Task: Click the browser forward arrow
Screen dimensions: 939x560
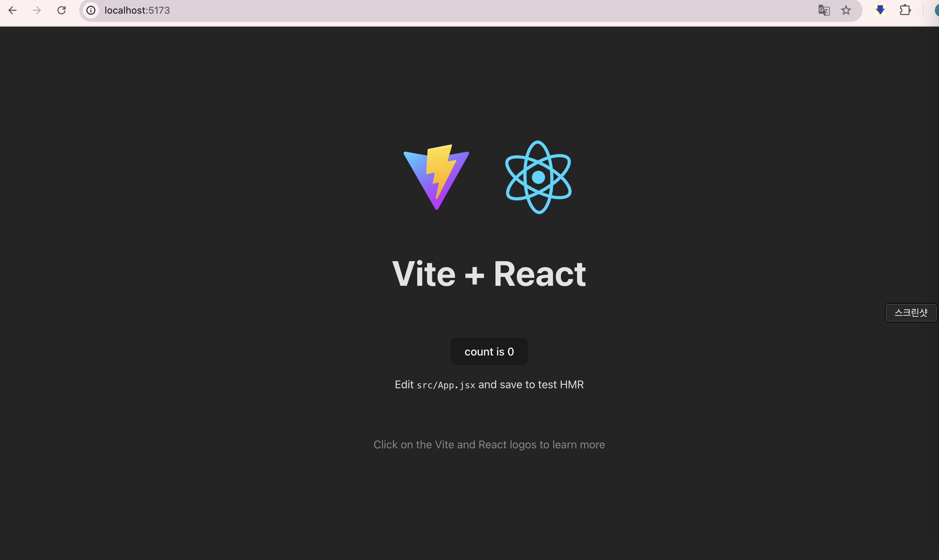Action: pyautogui.click(x=37, y=10)
